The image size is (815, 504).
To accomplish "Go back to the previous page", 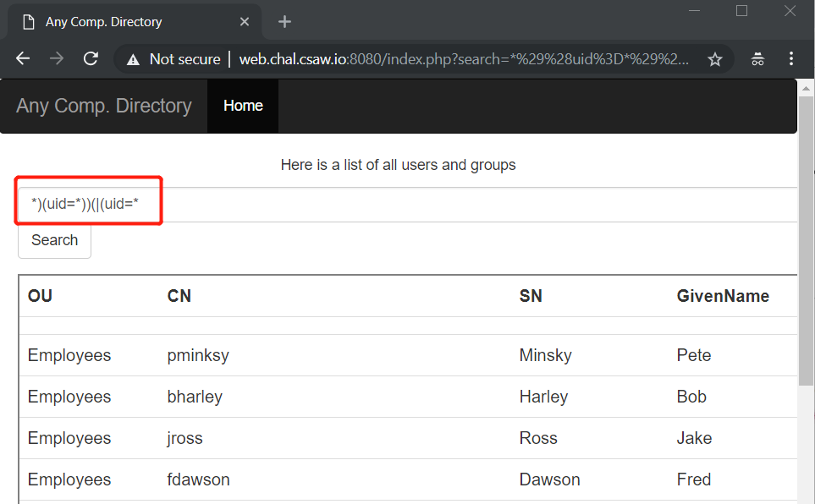I will (23, 58).
